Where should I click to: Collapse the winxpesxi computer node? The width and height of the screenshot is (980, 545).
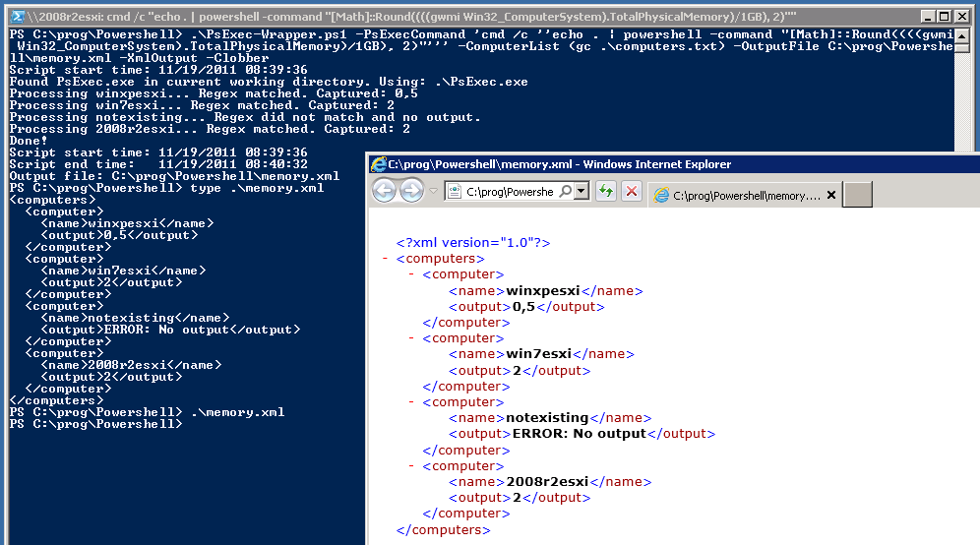412,274
